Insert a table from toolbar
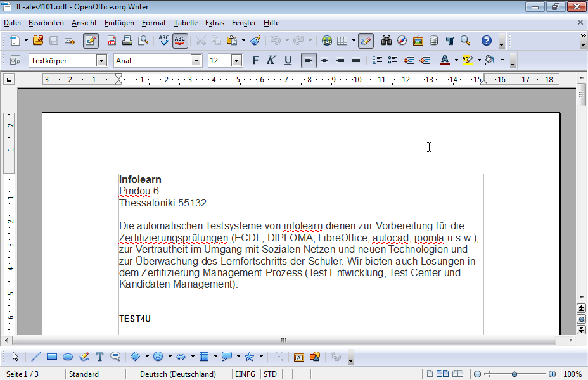Screen dimensions: 588x380 click(x=342, y=41)
